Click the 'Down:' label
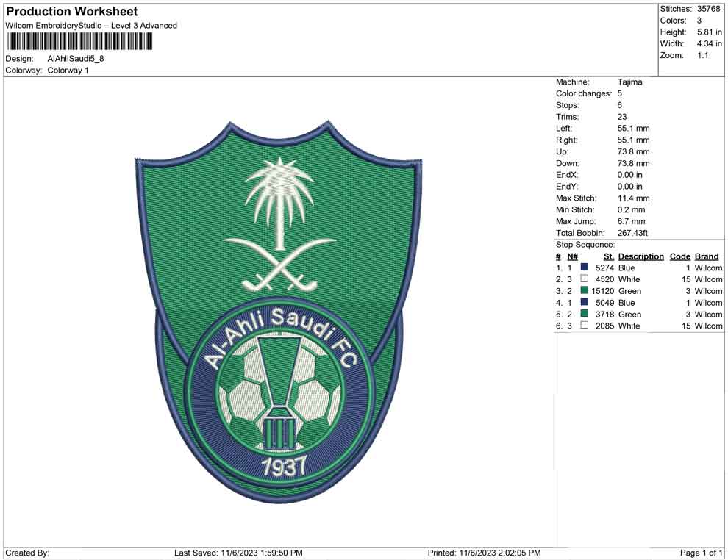The width and height of the screenshot is (728, 560). (568, 163)
